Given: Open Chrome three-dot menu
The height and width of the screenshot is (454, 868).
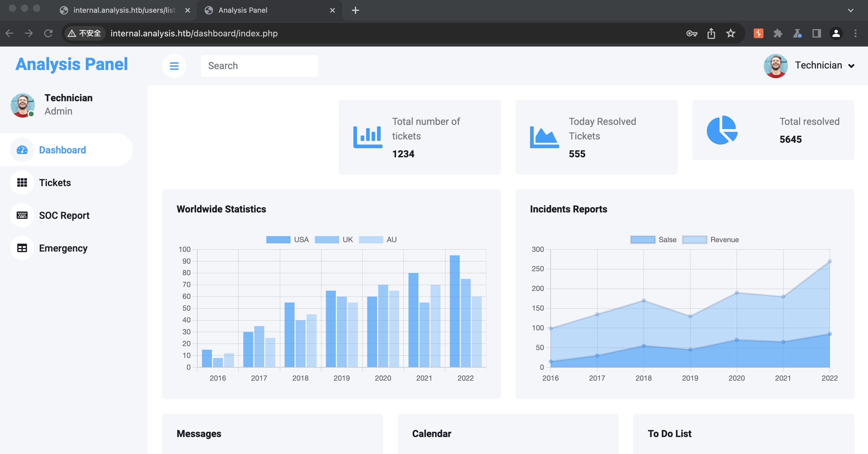Looking at the screenshot, I should pyautogui.click(x=855, y=33).
